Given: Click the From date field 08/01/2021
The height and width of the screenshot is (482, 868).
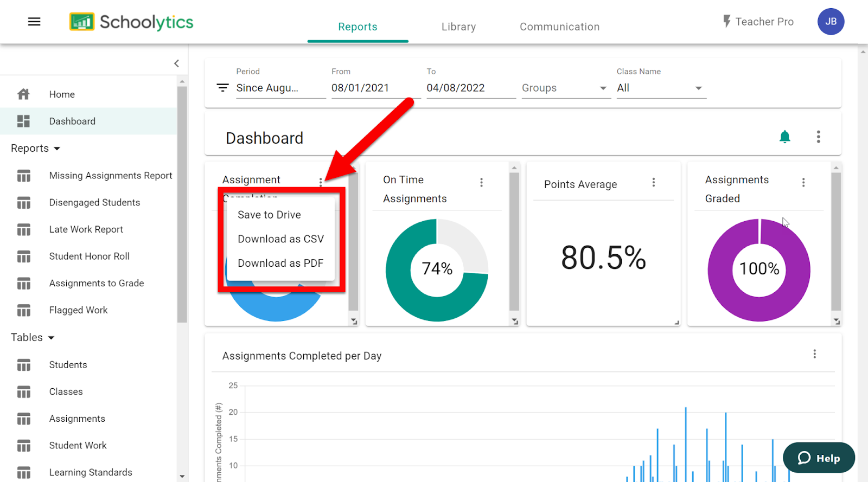Looking at the screenshot, I should coord(376,88).
